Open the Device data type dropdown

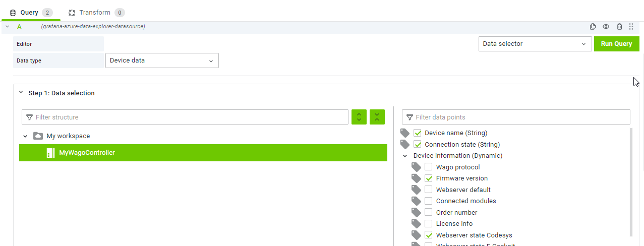tap(162, 60)
